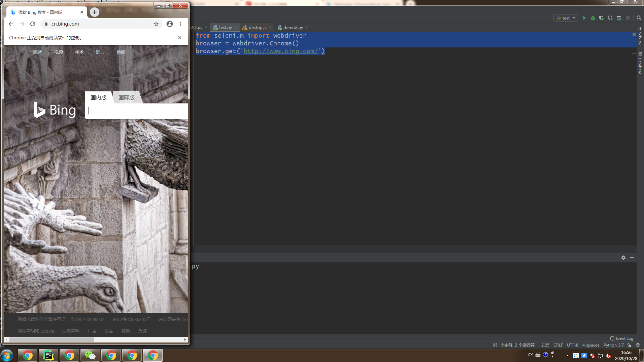Click the horizontal scrollbar right arrow
This screenshot has height=362, width=644.
pos(185,339)
